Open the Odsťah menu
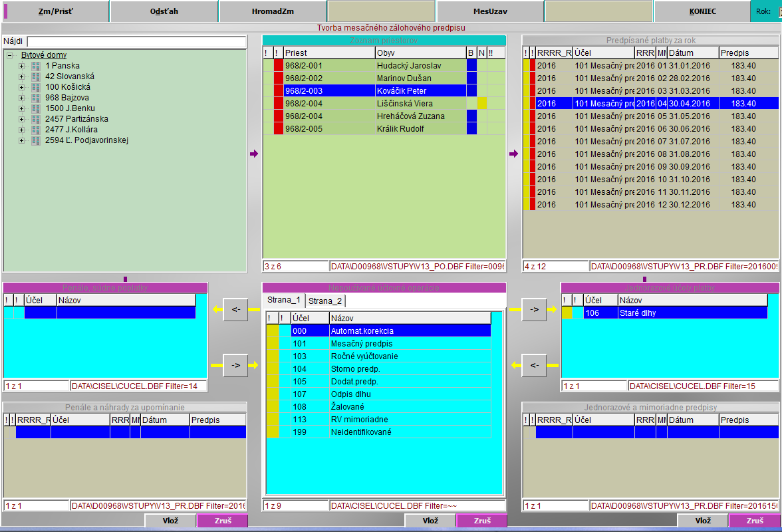This screenshot has height=532, width=782. [164, 11]
